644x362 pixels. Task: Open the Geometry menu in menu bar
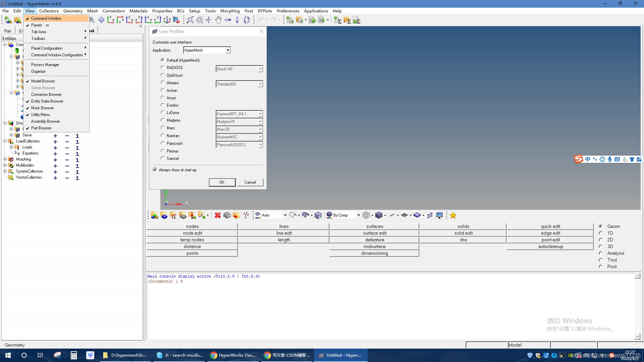coord(73,11)
